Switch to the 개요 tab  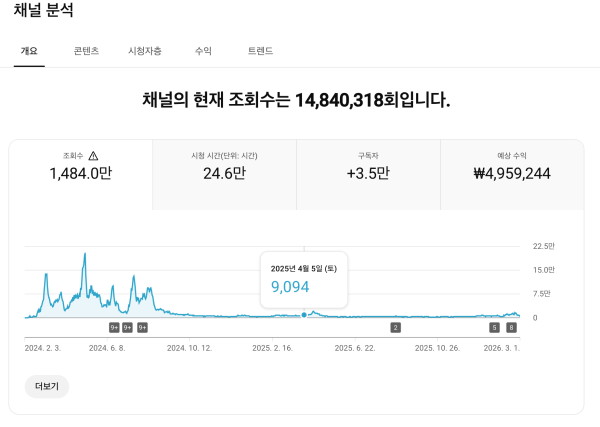tap(29, 51)
